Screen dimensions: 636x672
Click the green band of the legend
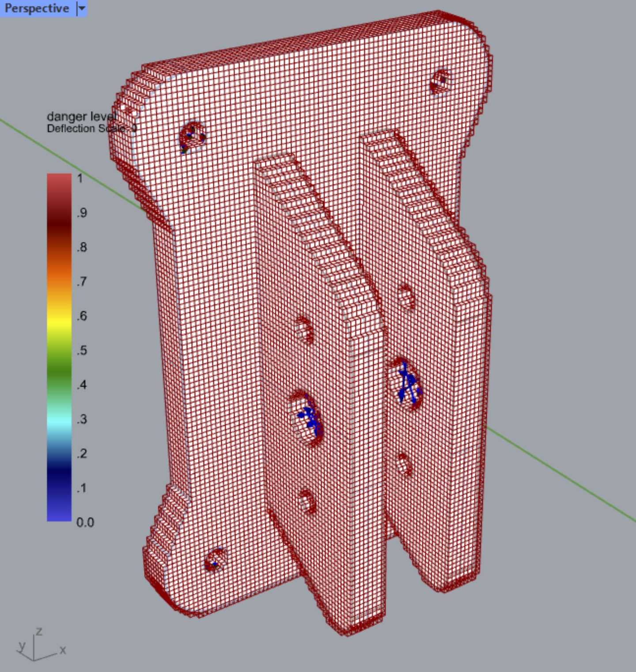[x=59, y=367]
